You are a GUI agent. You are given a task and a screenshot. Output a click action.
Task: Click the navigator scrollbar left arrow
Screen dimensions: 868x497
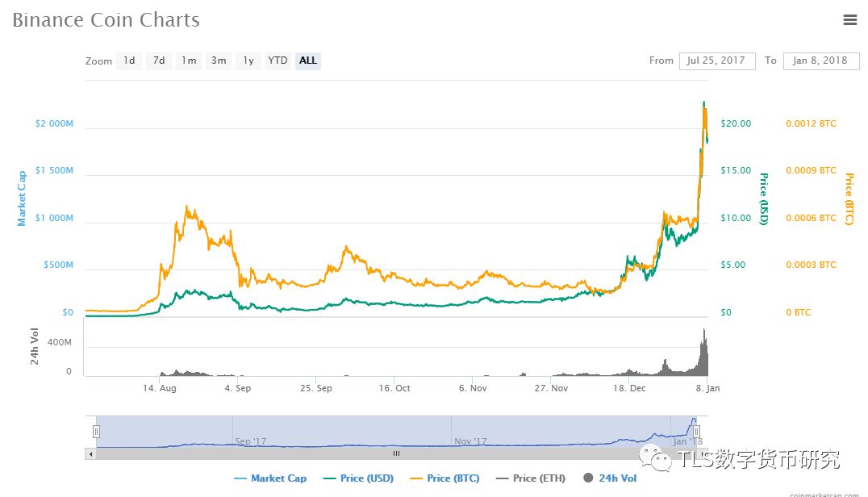click(x=90, y=453)
